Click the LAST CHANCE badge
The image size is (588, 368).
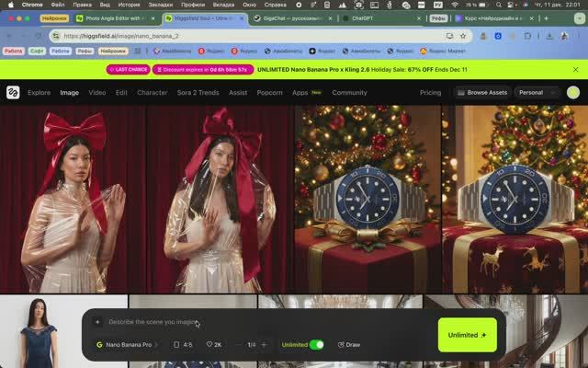click(x=129, y=70)
